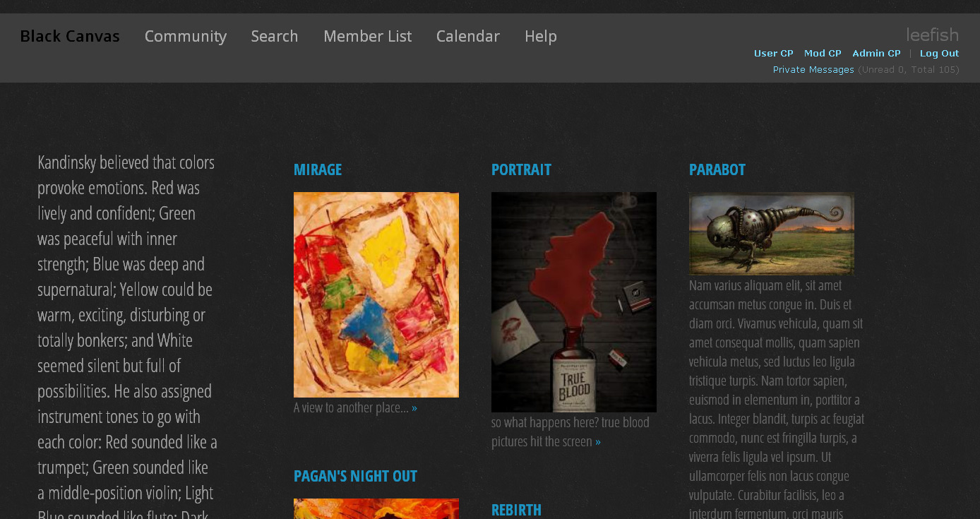Viewport: 980px width, 519px height.
Task: Open the Member List page
Action: [x=367, y=36]
